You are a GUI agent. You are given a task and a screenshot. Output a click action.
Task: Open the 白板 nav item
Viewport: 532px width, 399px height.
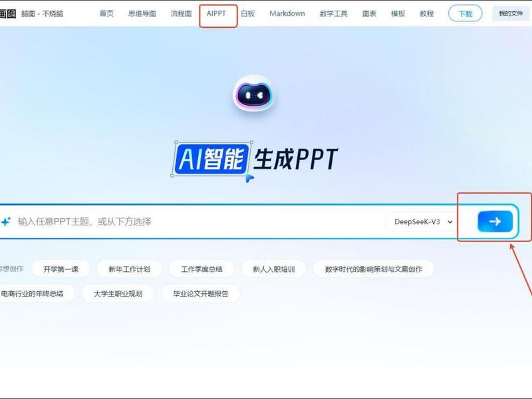(247, 13)
